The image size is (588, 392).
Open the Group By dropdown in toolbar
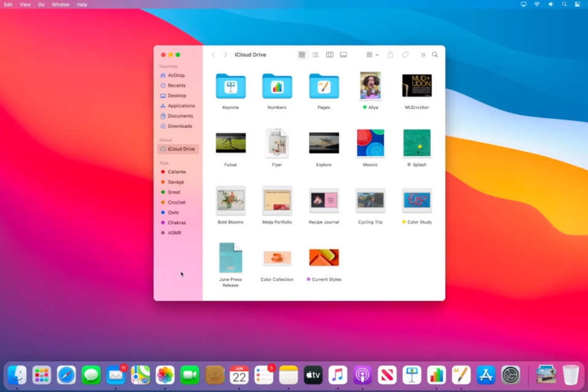[372, 55]
